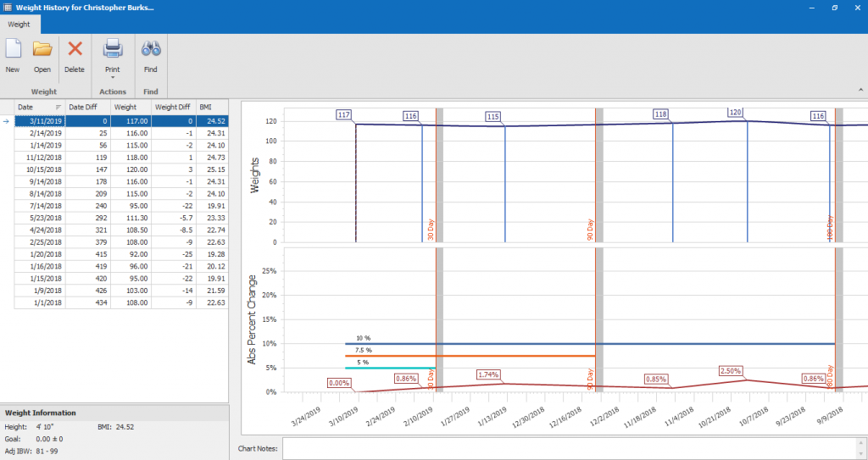
Task: Click the BMI column header
Action: point(211,108)
